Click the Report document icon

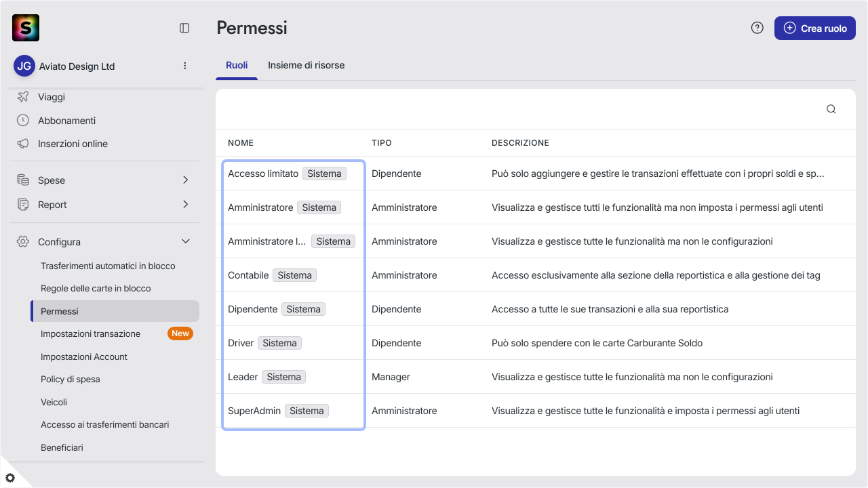point(23,205)
